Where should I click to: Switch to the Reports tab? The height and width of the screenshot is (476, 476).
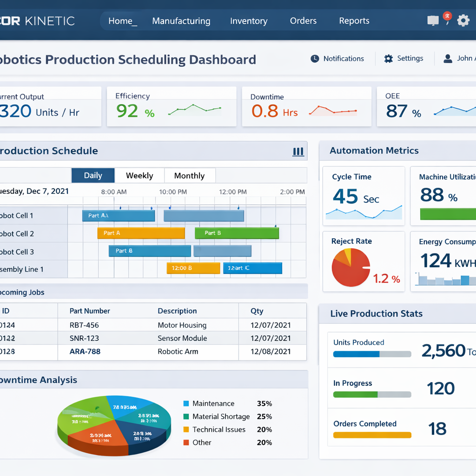[x=354, y=20]
